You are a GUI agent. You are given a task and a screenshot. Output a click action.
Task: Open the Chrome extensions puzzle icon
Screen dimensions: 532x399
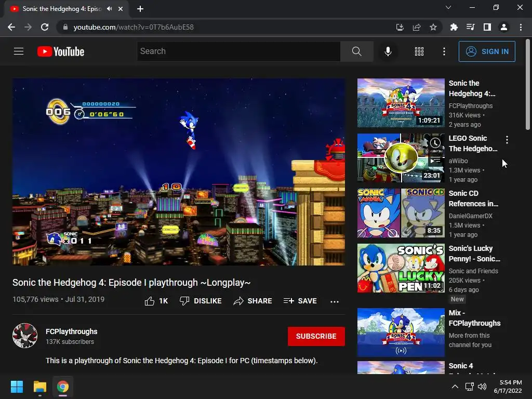tap(454, 27)
